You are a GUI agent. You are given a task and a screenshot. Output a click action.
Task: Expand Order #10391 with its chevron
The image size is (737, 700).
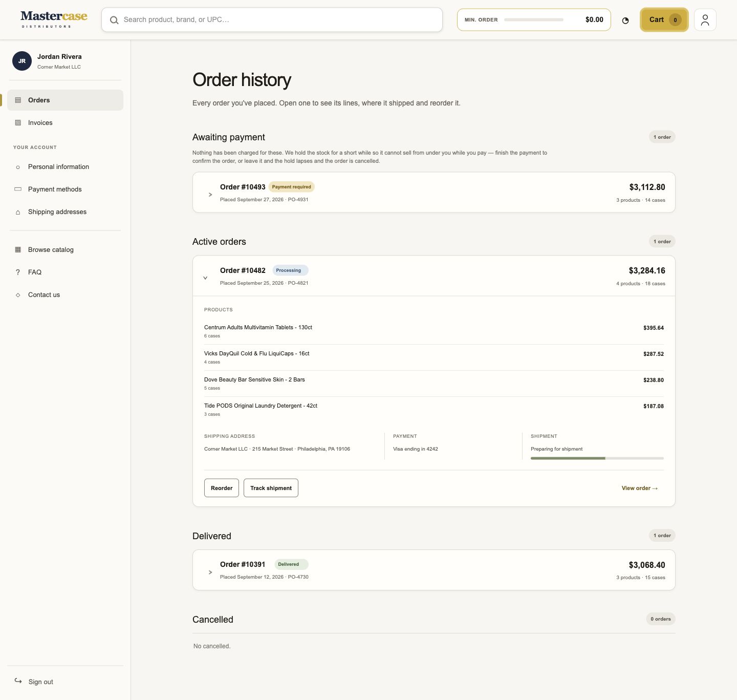tap(210, 572)
